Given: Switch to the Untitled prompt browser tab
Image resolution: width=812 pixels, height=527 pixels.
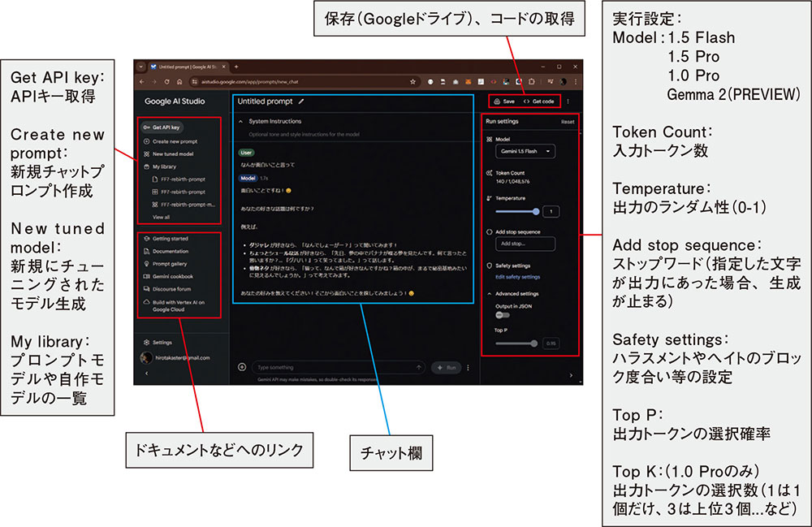Looking at the screenshot, I should coord(187,65).
